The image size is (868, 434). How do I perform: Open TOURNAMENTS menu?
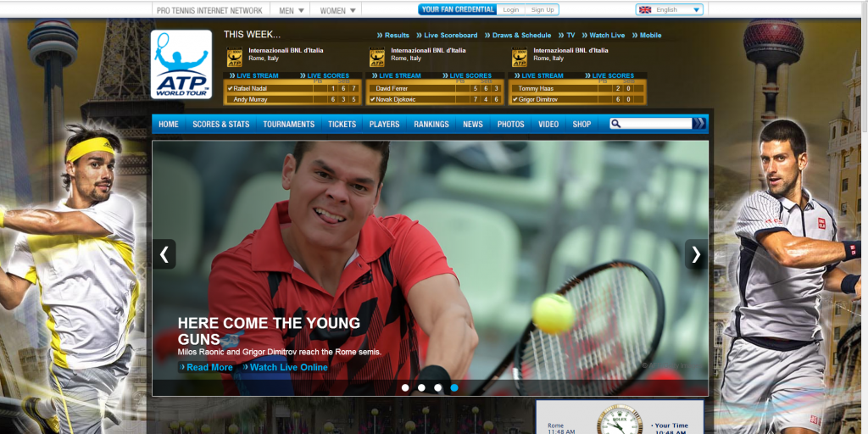click(288, 124)
